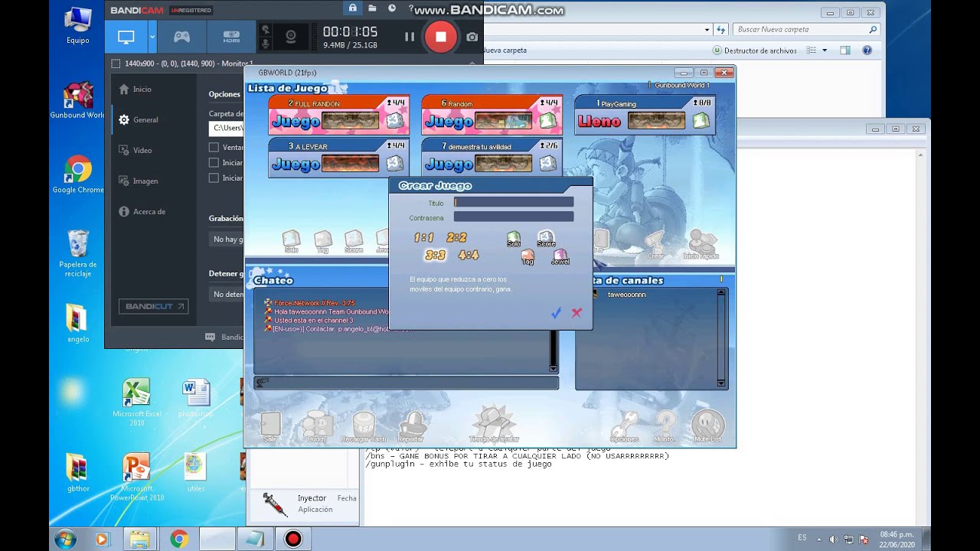Select the HDMI device recording mode

click(231, 37)
